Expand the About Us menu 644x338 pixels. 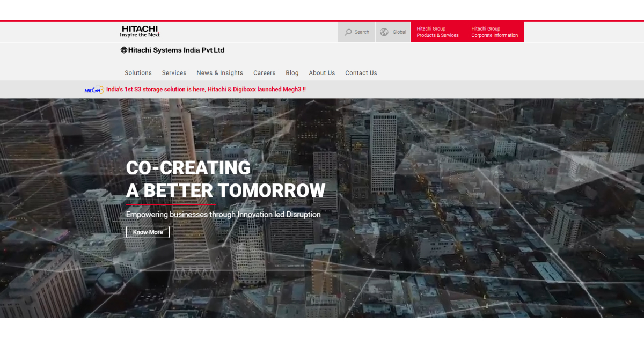point(321,73)
